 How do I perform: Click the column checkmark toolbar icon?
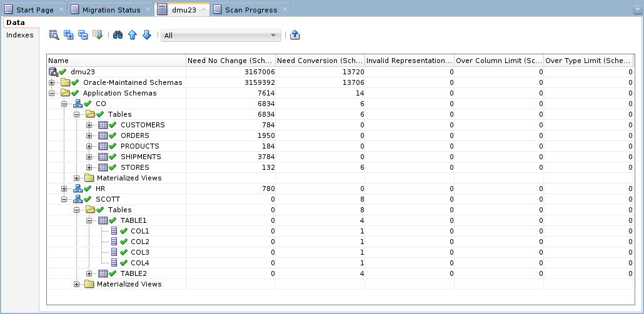[98, 35]
